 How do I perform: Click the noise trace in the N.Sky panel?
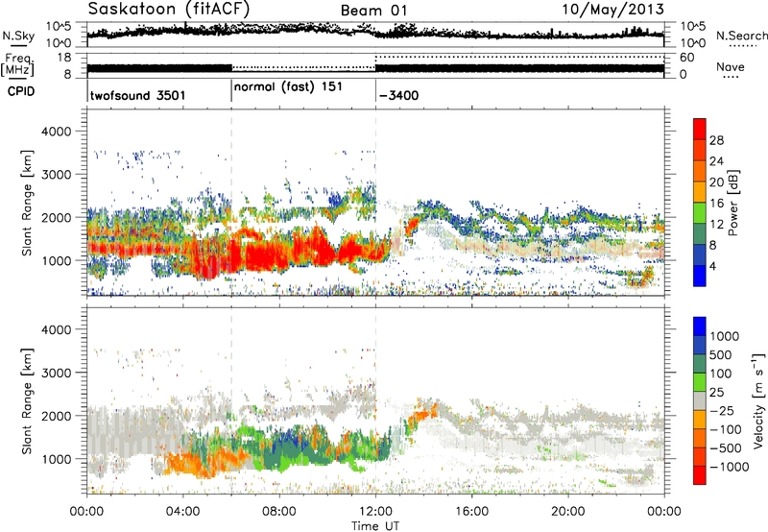pos(375,32)
